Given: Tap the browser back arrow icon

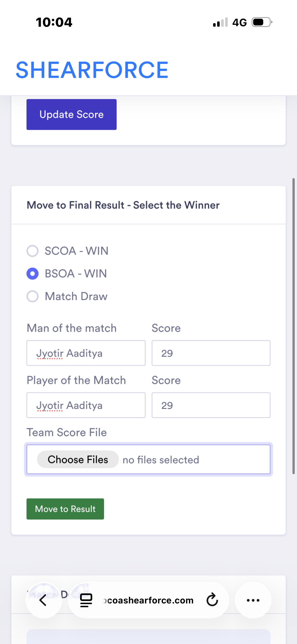Looking at the screenshot, I should (x=43, y=600).
